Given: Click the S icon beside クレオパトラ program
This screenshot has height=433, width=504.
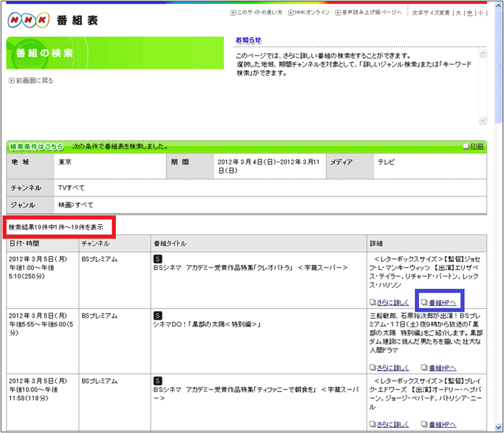Looking at the screenshot, I should (158, 258).
